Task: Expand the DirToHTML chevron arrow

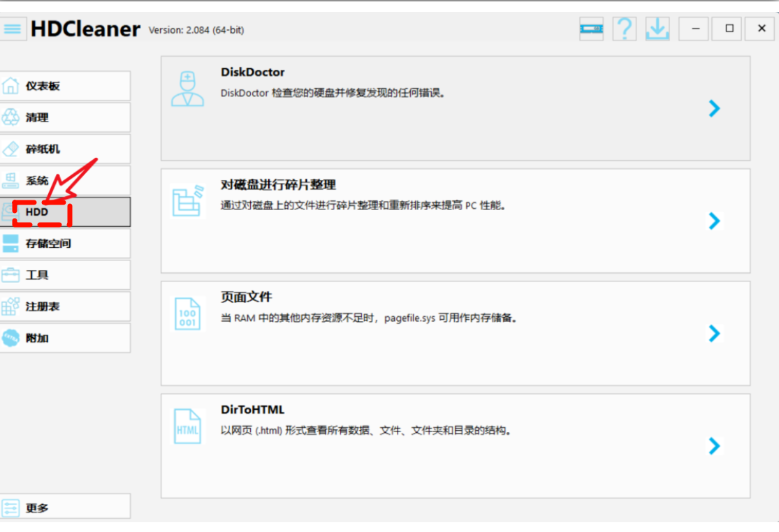Action: point(714,446)
